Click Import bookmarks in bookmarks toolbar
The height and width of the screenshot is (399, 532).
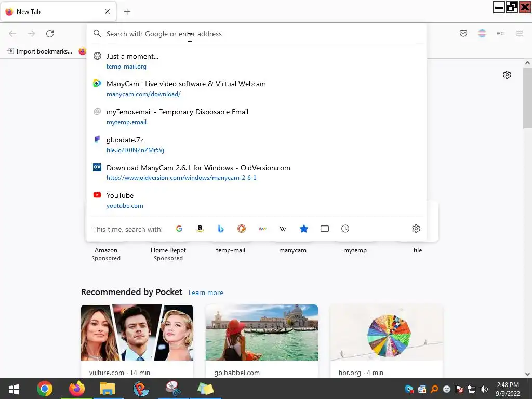39,51
